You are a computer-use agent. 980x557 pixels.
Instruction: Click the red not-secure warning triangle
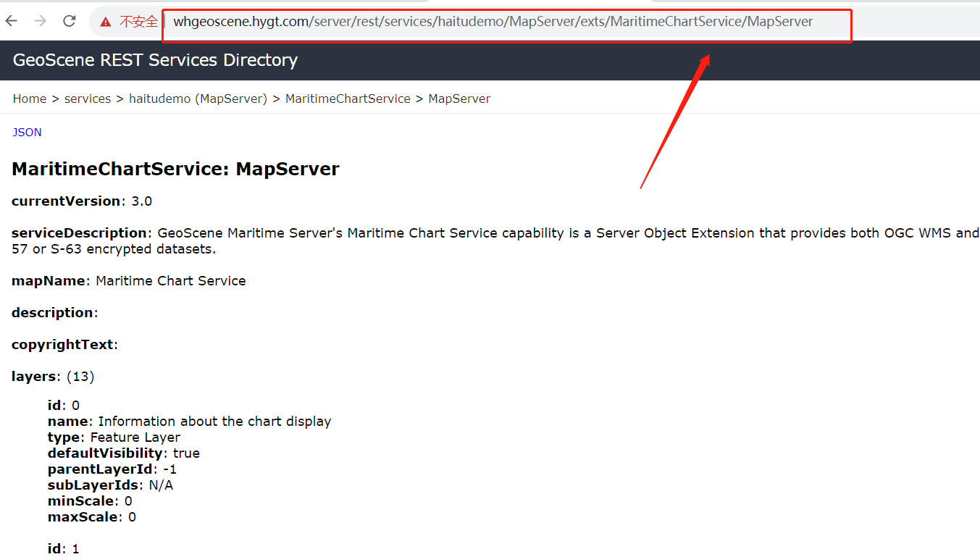106,22
